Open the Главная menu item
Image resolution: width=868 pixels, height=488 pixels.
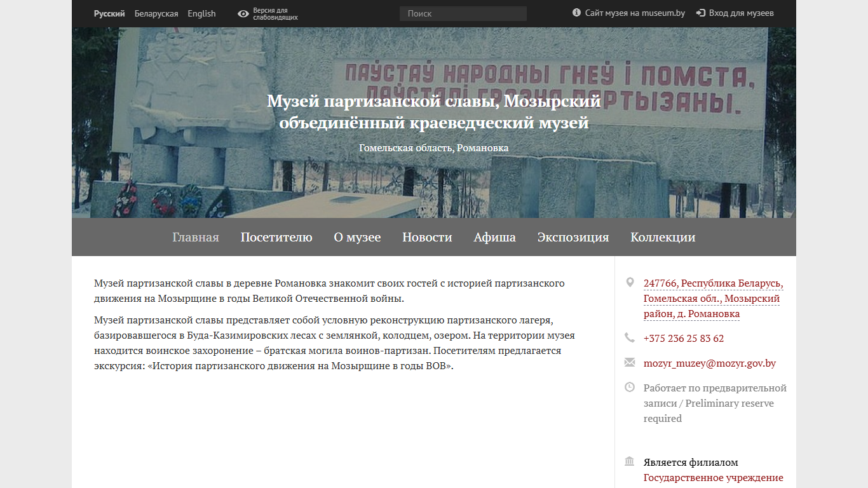(196, 237)
